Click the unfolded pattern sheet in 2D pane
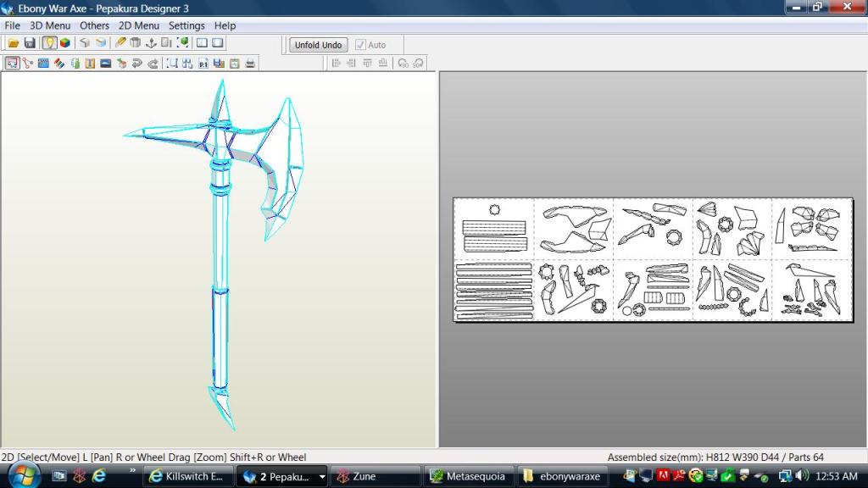 653,259
